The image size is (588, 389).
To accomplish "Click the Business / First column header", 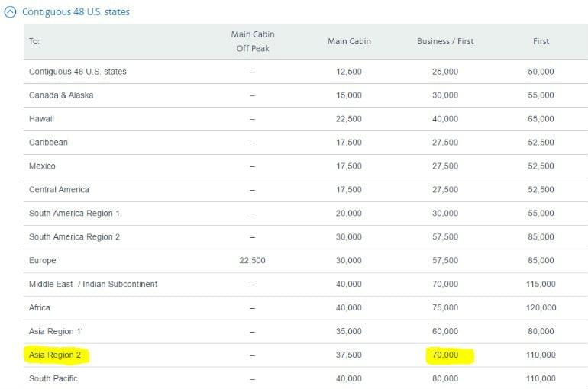I will 445,41.
